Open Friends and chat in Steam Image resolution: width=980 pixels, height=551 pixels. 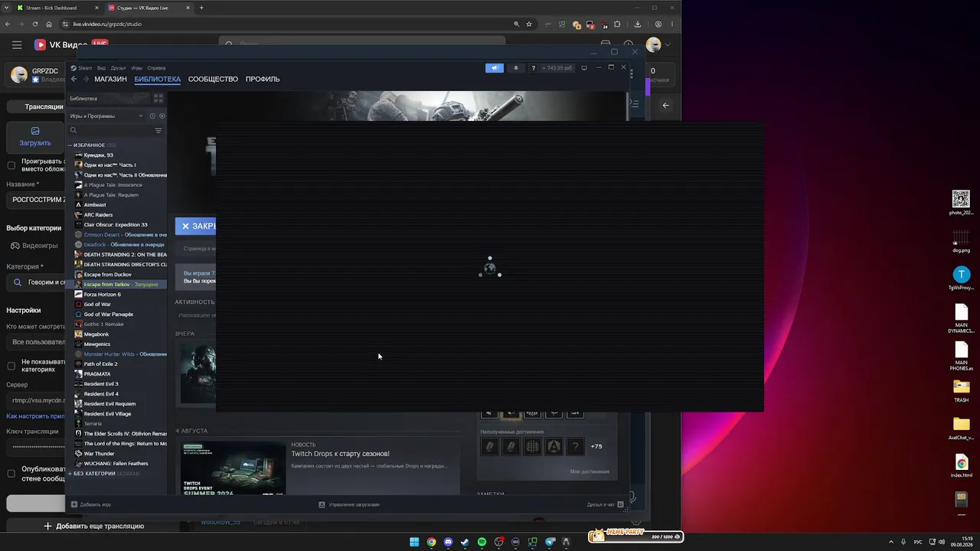pyautogui.click(x=605, y=504)
